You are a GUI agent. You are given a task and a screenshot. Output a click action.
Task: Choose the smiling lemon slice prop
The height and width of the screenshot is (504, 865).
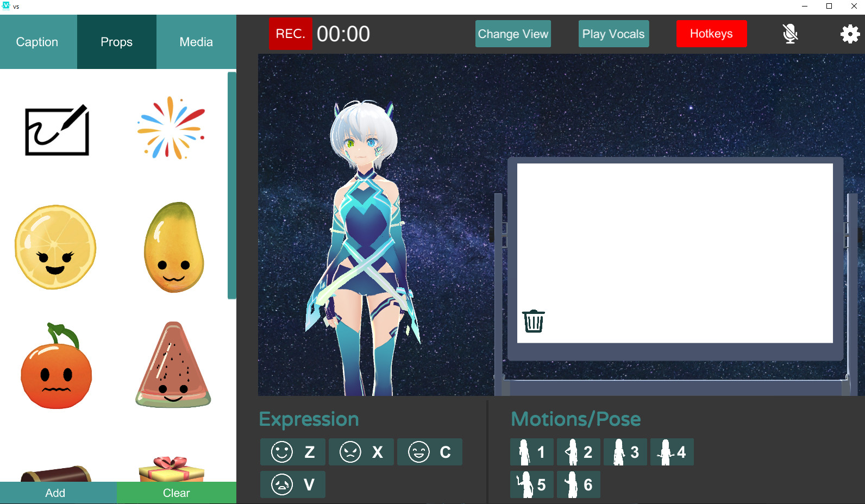[x=55, y=247]
